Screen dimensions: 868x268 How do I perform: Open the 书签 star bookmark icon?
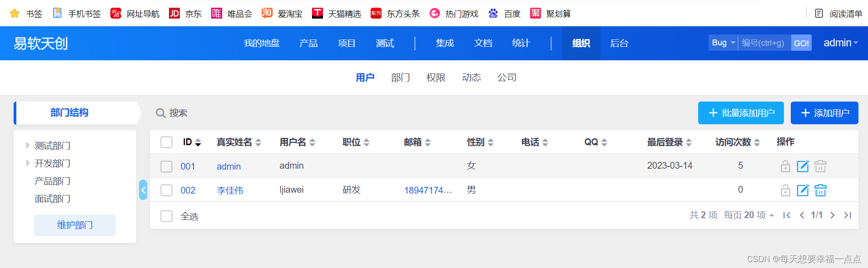(x=15, y=14)
